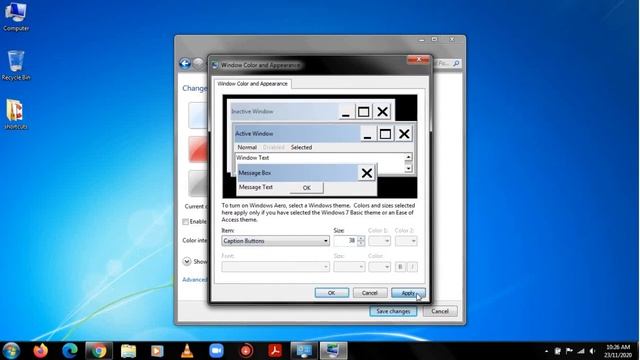Click the preview Message Box OK button
Screen dimensions: 640x360
307,188
